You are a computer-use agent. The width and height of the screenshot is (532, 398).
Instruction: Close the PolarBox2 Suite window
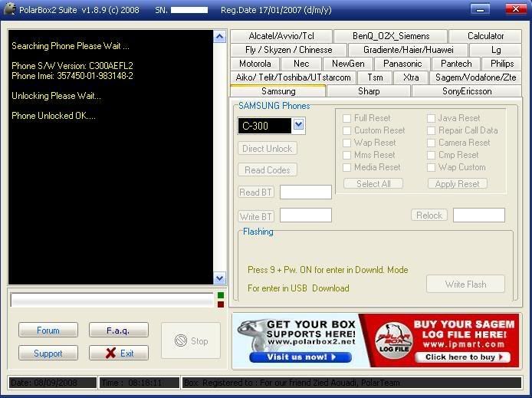(x=516, y=9)
